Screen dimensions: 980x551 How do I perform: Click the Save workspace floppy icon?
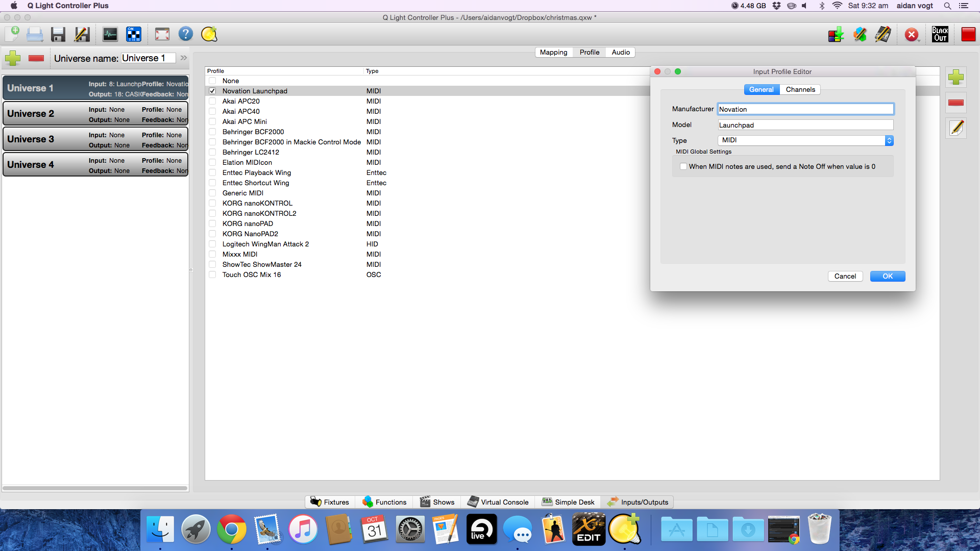point(58,34)
